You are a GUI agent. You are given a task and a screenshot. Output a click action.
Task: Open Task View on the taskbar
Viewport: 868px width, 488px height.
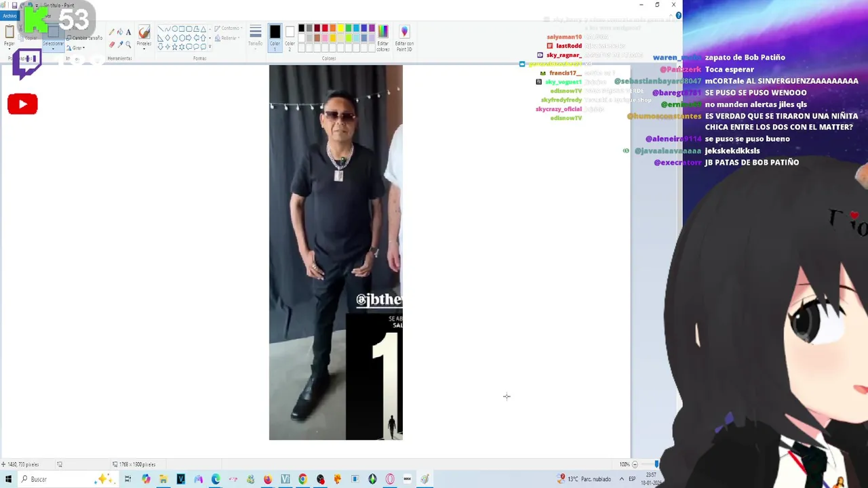click(127, 479)
